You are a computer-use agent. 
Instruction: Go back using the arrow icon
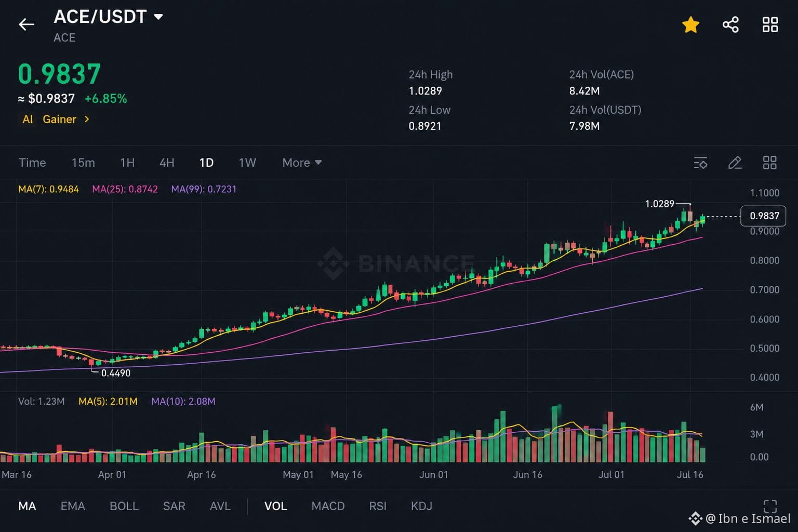pos(26,24)
